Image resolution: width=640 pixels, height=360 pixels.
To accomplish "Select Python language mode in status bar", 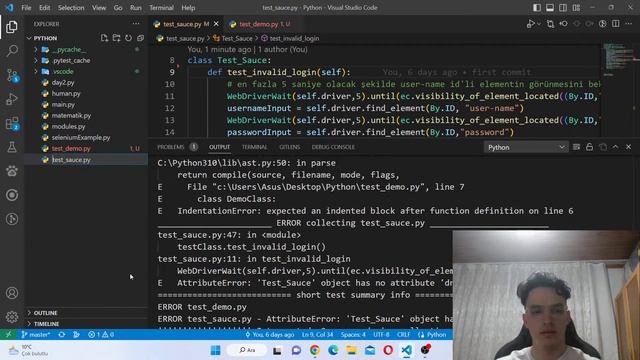I will coord(436,335).
